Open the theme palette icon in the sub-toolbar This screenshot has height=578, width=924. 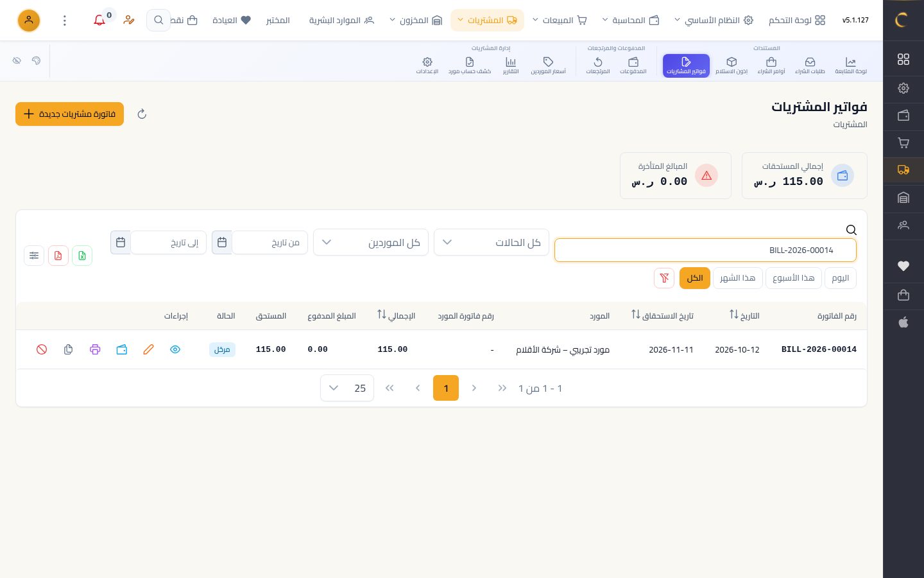point(37,60)
